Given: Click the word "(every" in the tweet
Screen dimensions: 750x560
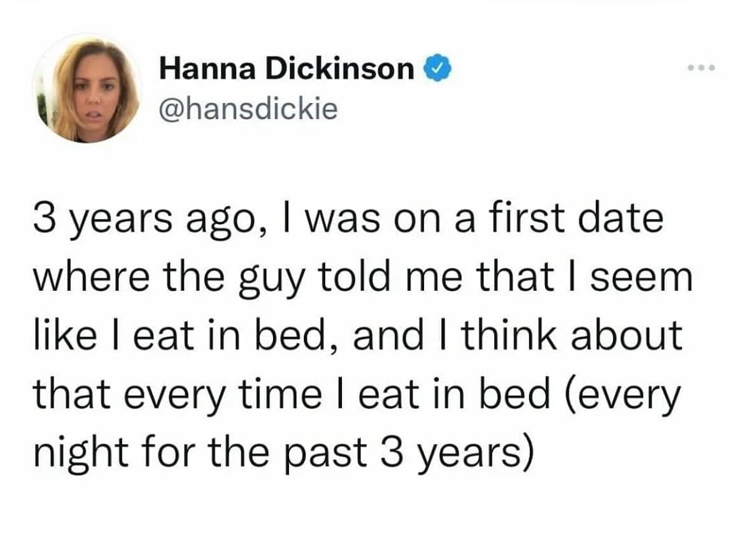Looking at the screenshot, I should tap(620, 395).
